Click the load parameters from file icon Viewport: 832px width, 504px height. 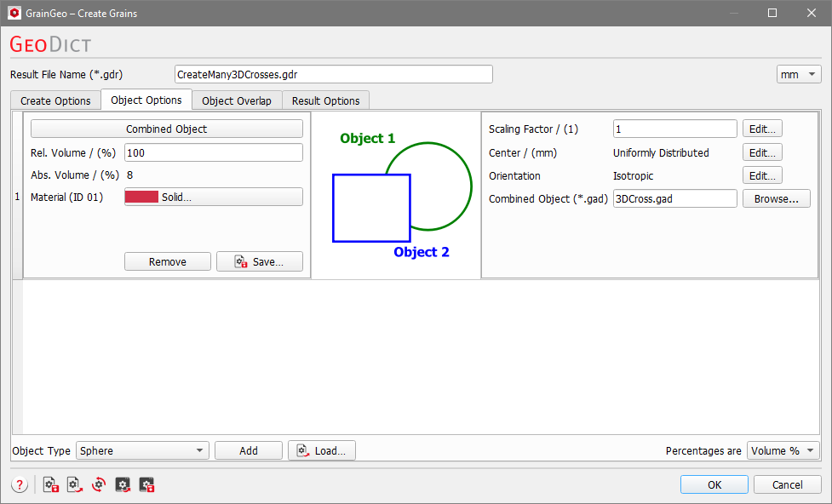pyautogui.click(x=75, y=484)
